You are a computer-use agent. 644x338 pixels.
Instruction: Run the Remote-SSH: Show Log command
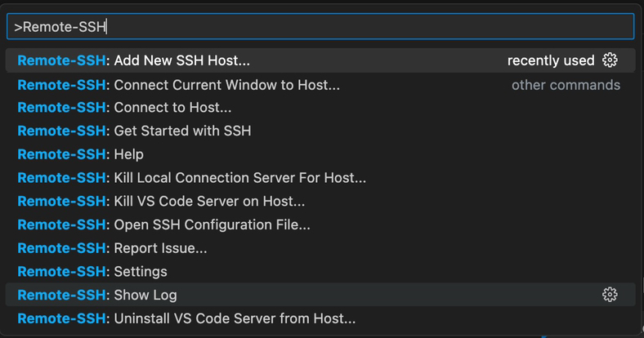(x=320, y=295)
